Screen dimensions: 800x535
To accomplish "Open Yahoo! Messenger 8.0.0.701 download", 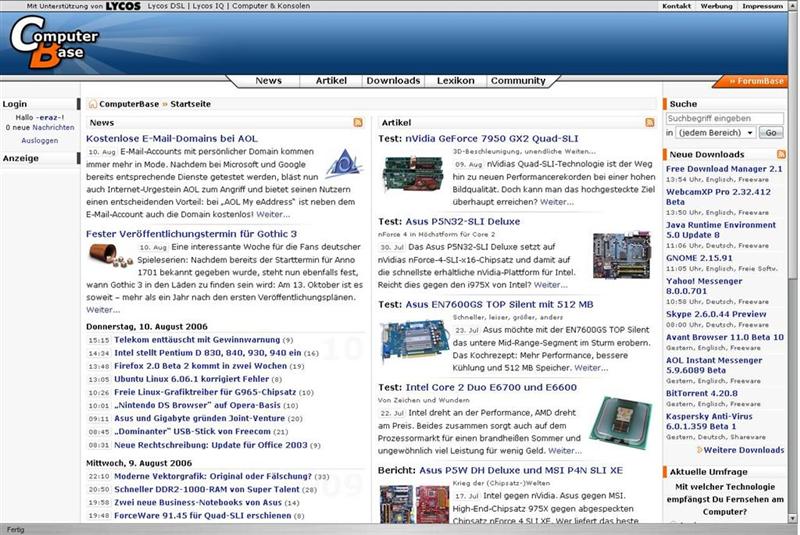I will point(704,286).
